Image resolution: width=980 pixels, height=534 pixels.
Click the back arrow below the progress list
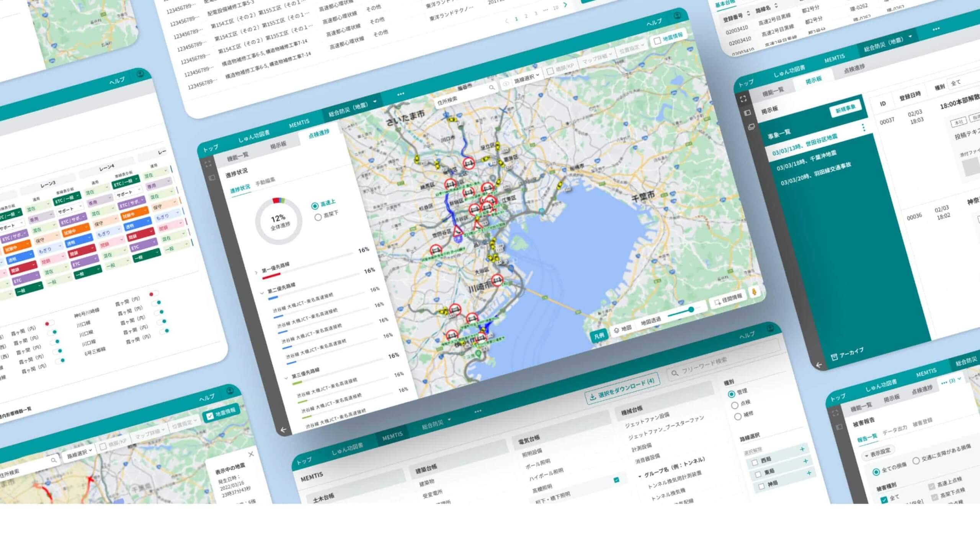tap(283, 430)
